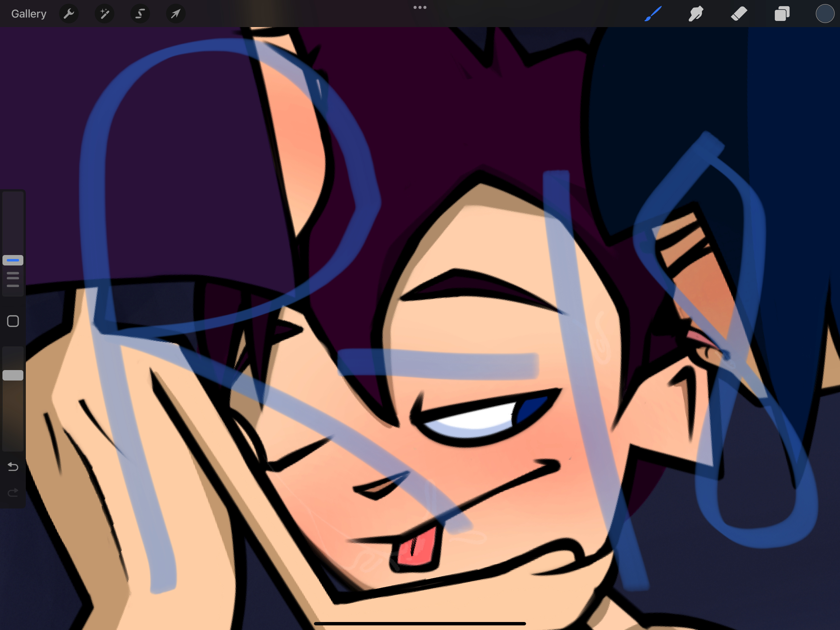840x630 pixels.
Task: Redo the last action
Action: point(13,493)
